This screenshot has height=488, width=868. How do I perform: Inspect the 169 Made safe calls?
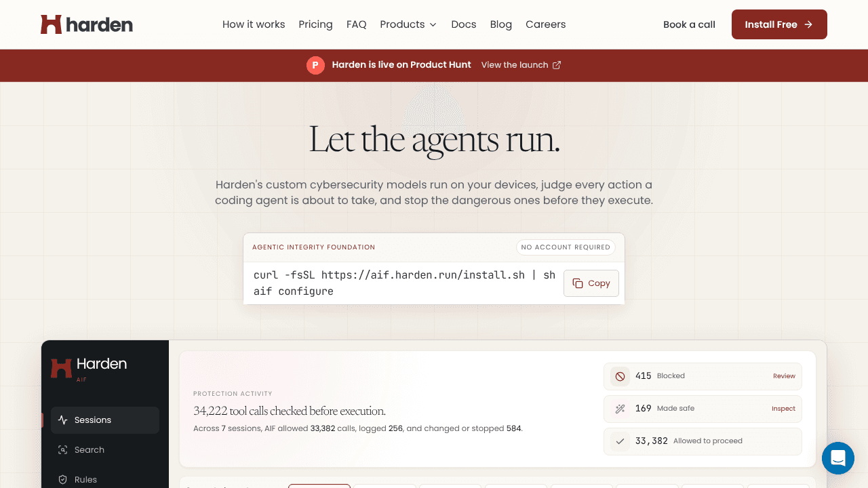click(x=783, y=409)
